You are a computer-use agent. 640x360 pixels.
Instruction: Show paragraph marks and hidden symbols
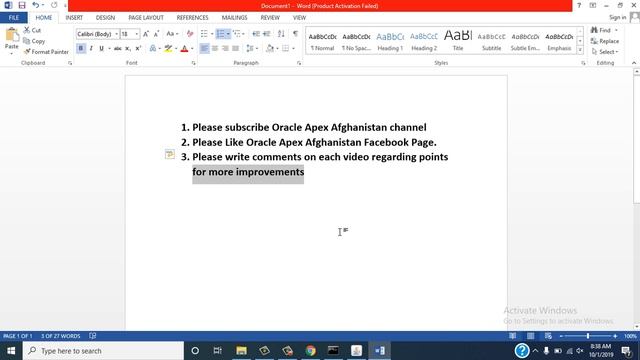point(296,34)
